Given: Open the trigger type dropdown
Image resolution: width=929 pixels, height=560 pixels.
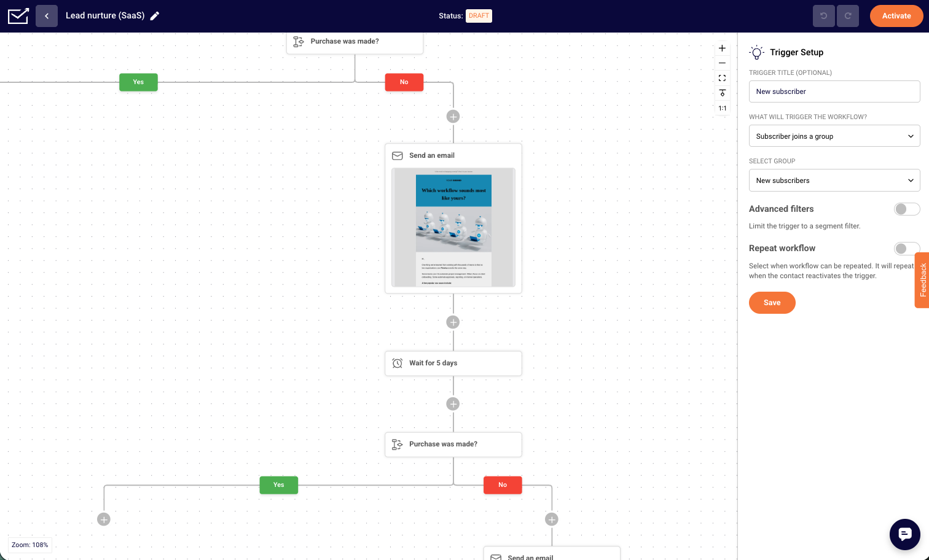Looking at the screenshot, I should pyautogui.click(x=834, y=136).
